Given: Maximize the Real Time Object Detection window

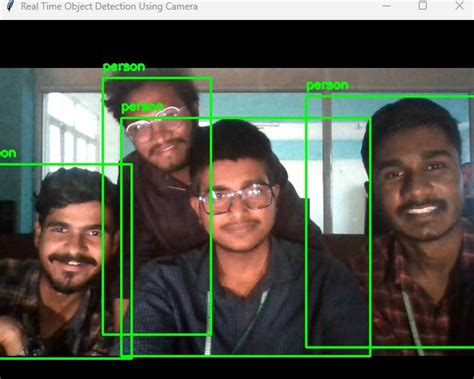Looking at the screenshot, I should 423,5.
